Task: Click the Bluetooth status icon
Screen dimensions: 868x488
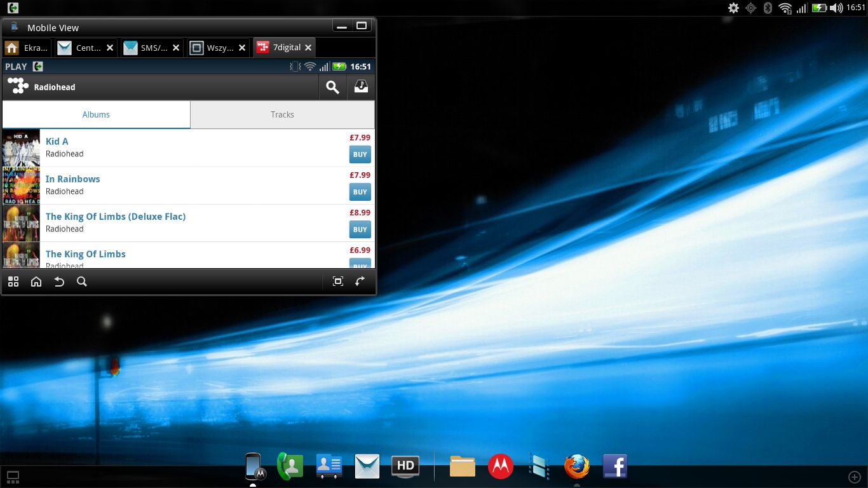Action: click(x=767, y=8)
